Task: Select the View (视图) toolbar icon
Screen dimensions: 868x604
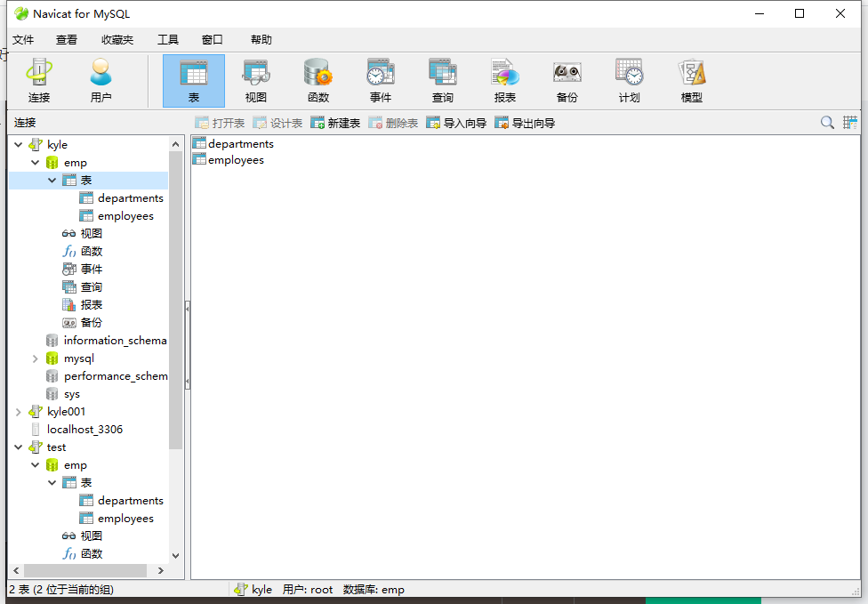Action: pos(256,81)
